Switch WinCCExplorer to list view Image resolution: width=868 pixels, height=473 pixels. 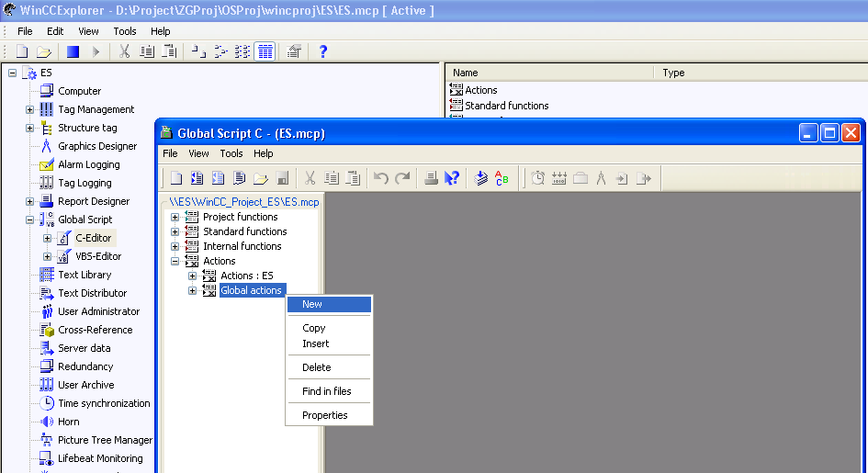coord(242,51)
